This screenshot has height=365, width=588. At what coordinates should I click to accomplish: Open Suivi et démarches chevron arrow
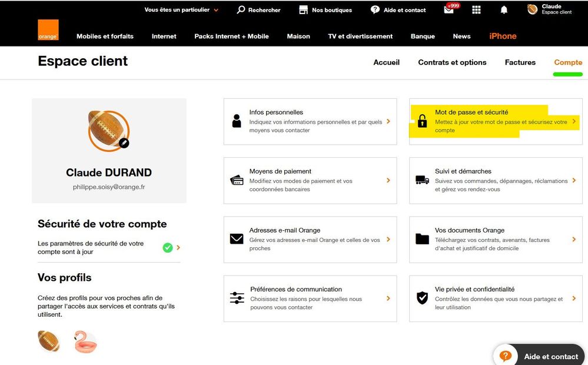574,180
